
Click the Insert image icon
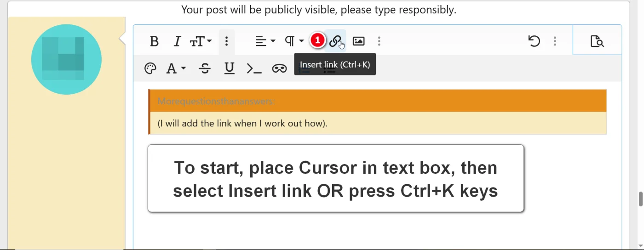[x=358, y=41]
